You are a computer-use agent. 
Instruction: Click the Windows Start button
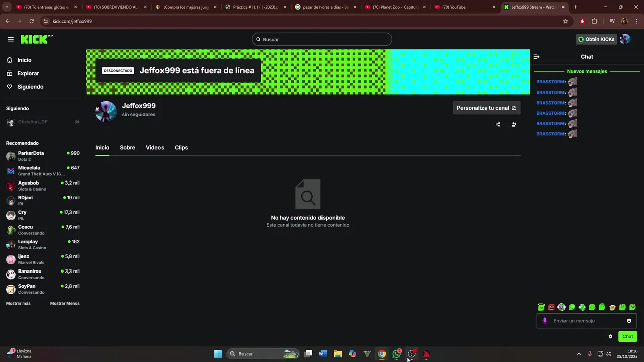coord(218,354)
